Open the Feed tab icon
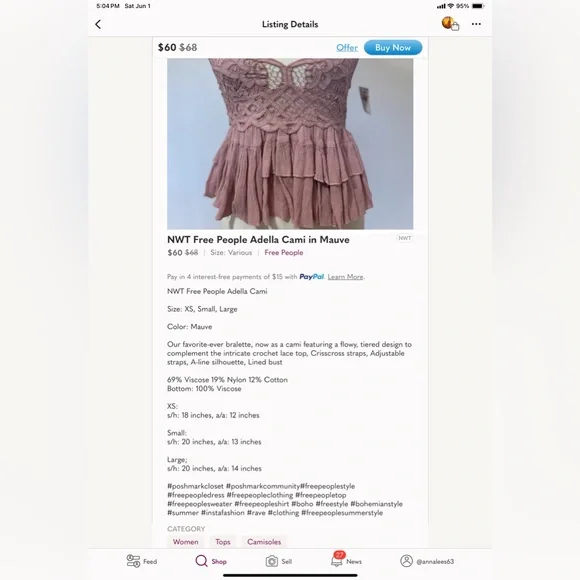 (x=133, y=561)
